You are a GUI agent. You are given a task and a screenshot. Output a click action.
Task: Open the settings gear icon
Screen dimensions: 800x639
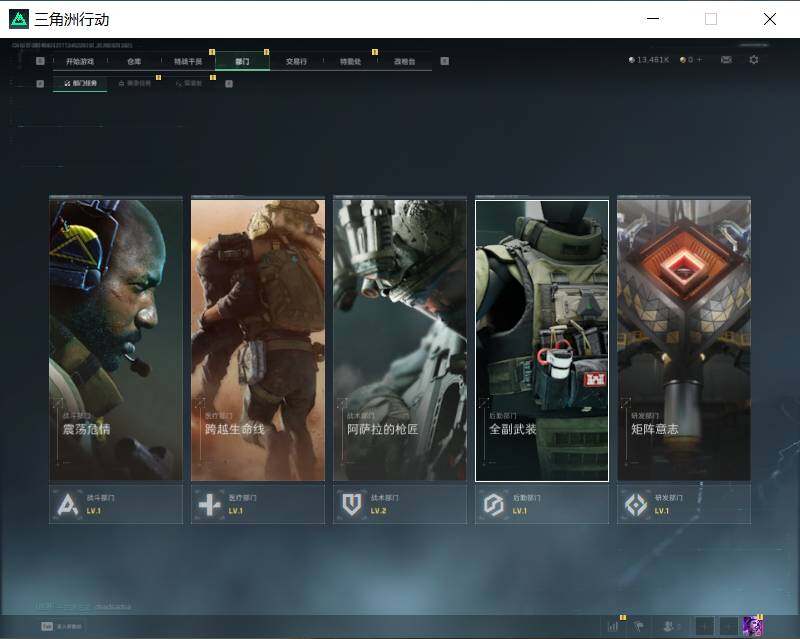(754, 60)
